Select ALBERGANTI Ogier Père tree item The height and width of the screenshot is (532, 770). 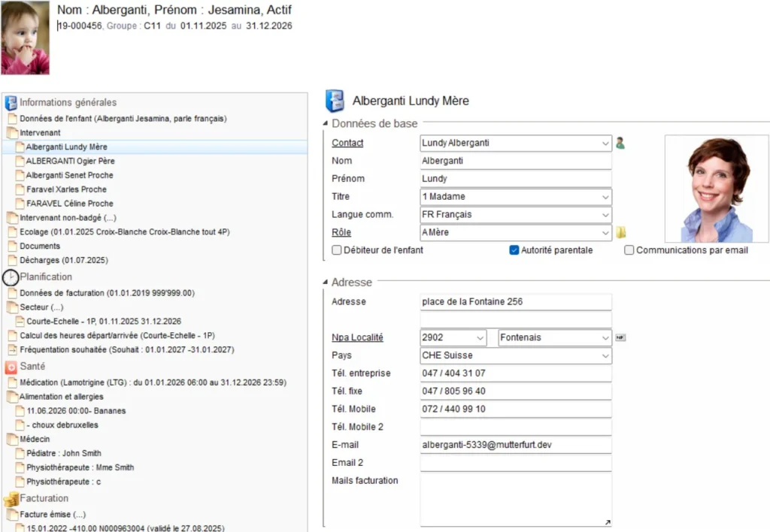(70, 161)
